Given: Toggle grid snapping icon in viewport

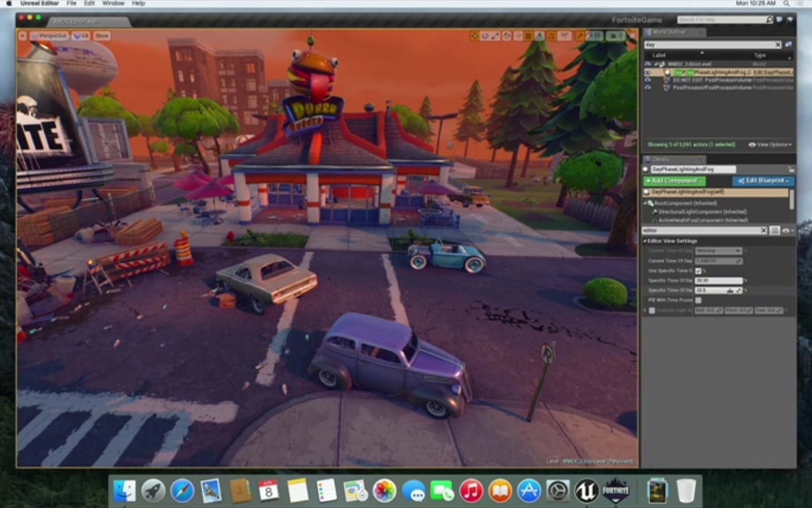Looking at the screenshot, I should [529, 36].
